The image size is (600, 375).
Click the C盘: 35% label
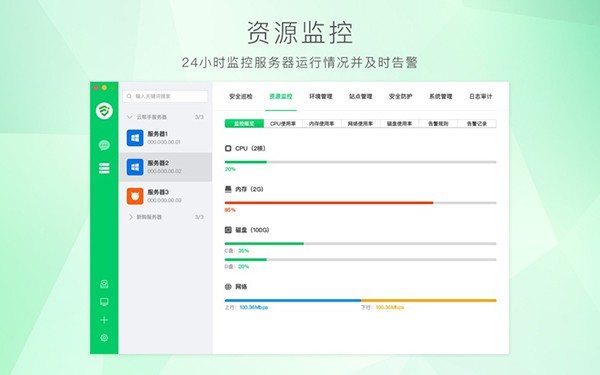click(236, 251)
